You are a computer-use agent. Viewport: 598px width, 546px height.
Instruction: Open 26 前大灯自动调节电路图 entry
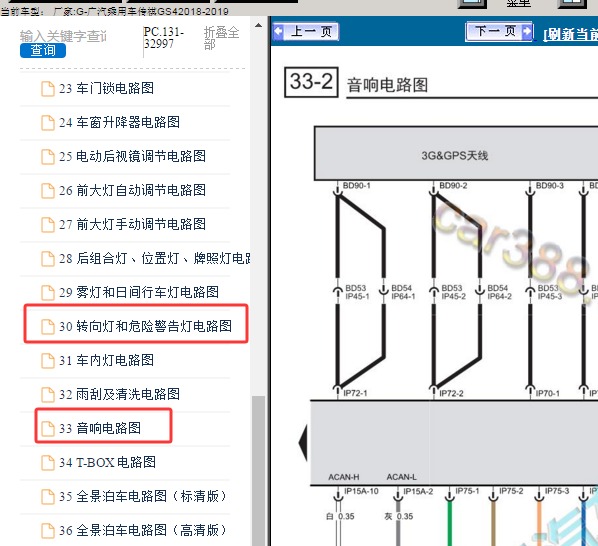(132, 190)
